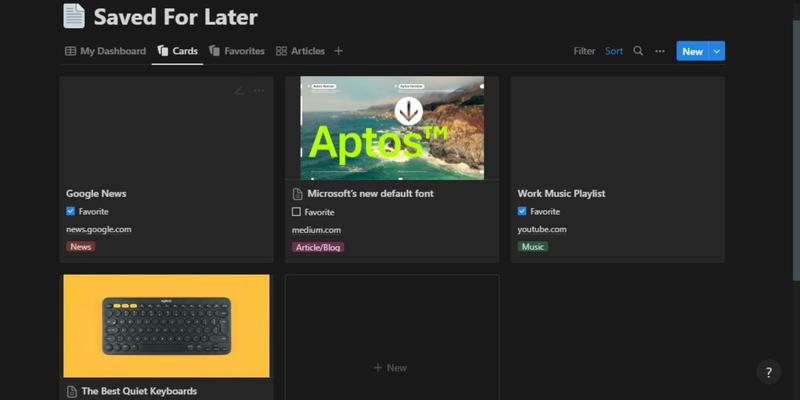800x400 pixels.
Task: Open the Google News card ellipsis menu
Action: pos(259,91)
